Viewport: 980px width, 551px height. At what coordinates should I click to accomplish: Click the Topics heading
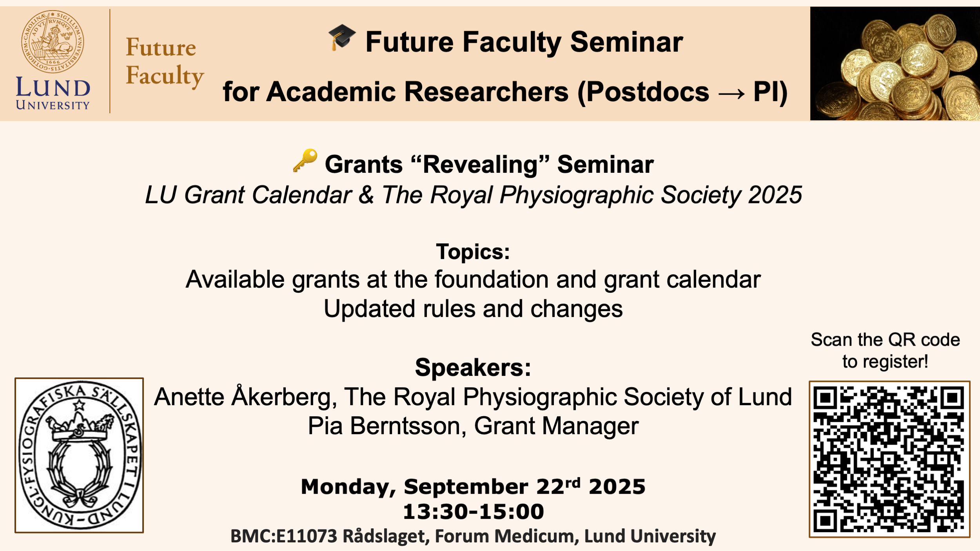(x=473, y=251)
